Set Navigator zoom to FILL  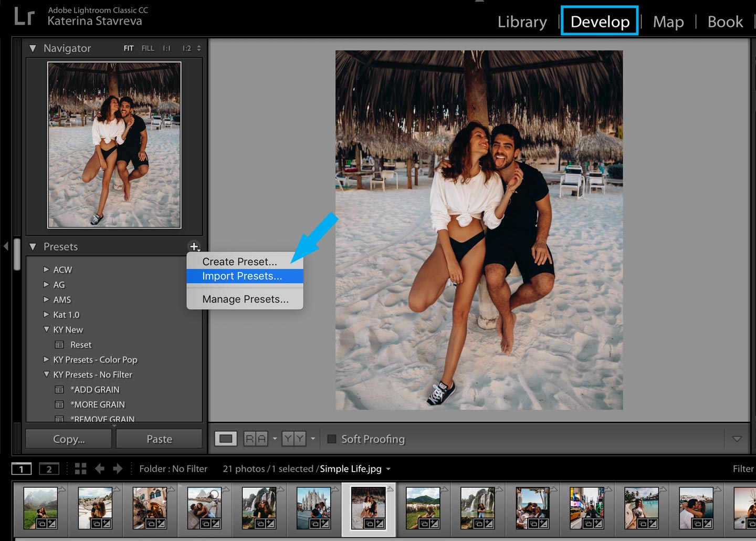148,48
